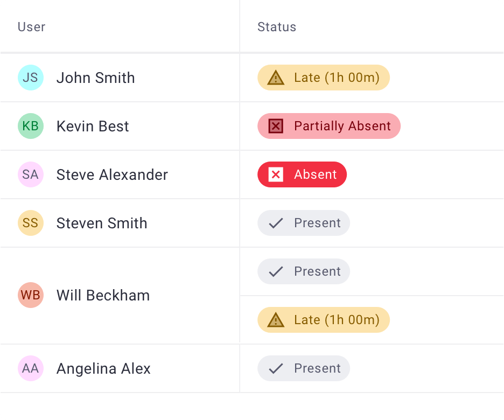Click the JS avatar for John Smith
The width and height of the screenshot is (504, 420).
click(x=30, y=78)
